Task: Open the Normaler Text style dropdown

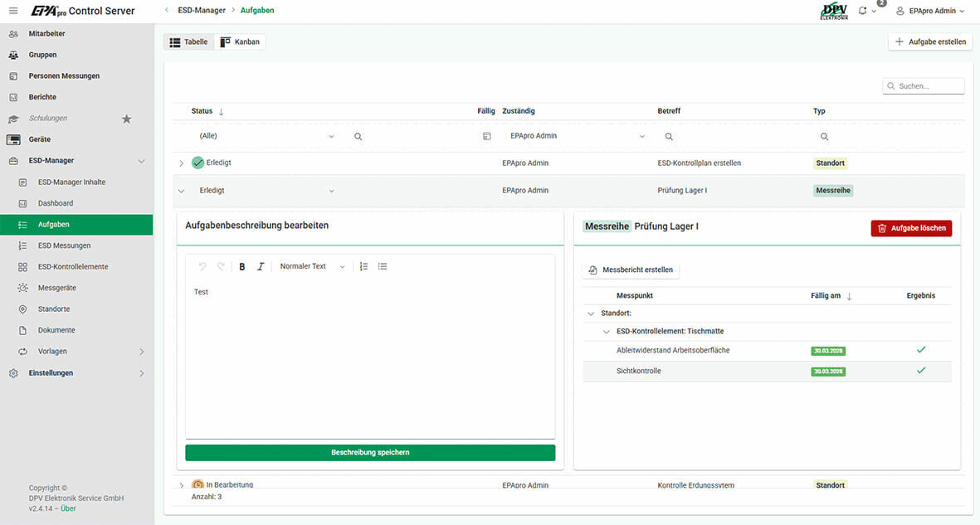Action: coord(312,266)
